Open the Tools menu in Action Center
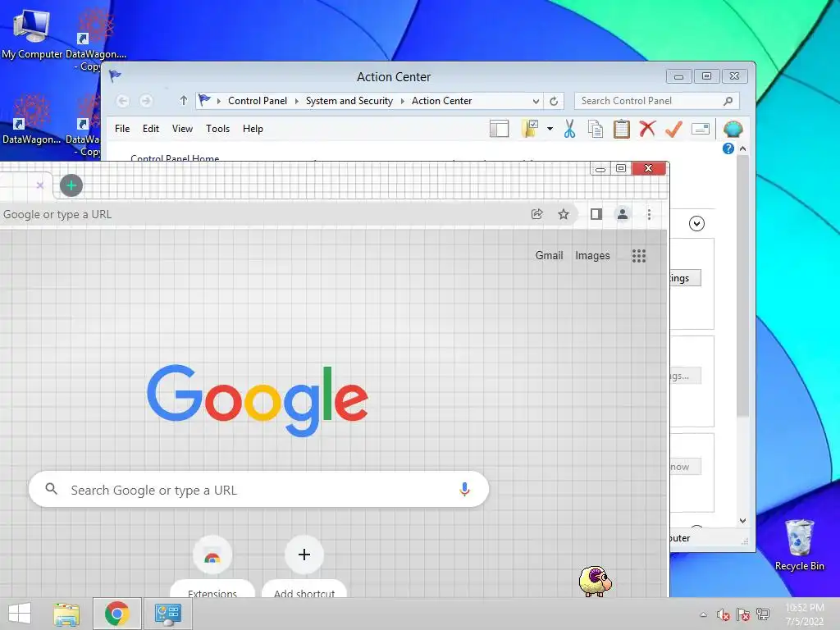Image resolution: width=840 pixels, height=630 pixels. click(x=217, y=129)
